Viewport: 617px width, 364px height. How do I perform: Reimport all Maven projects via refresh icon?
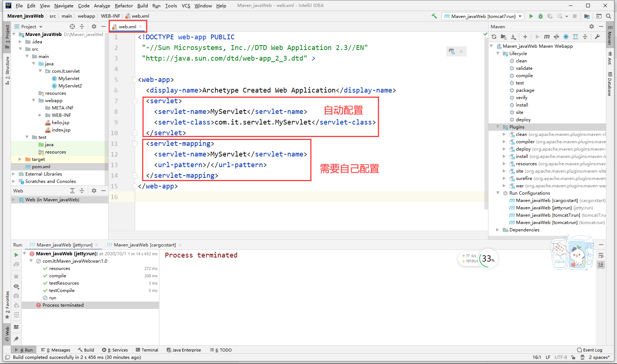click(x=494, y=37)
